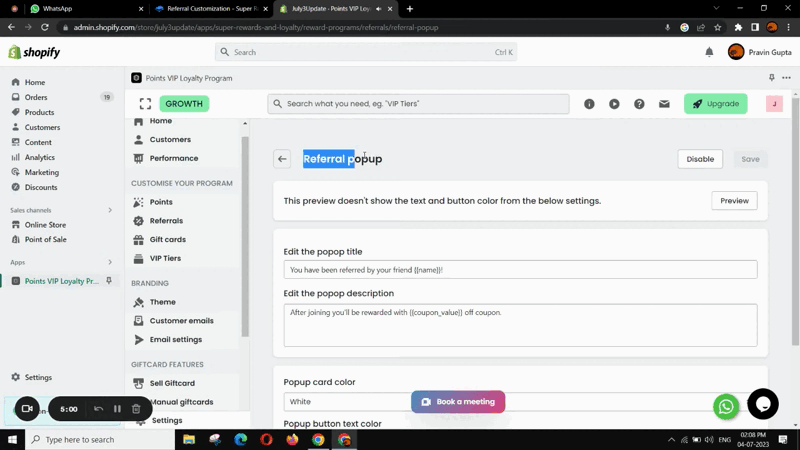This screenshot has width=800, height=450.
Task: Open the Referrals menu item
Action: pos(166,221)
